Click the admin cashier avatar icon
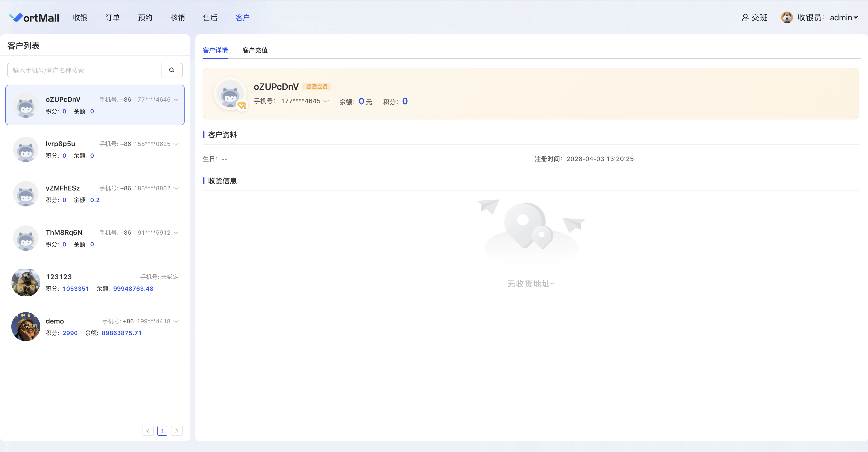The height and width of the screenshot is (452, 868). click(x=787, y=17)
